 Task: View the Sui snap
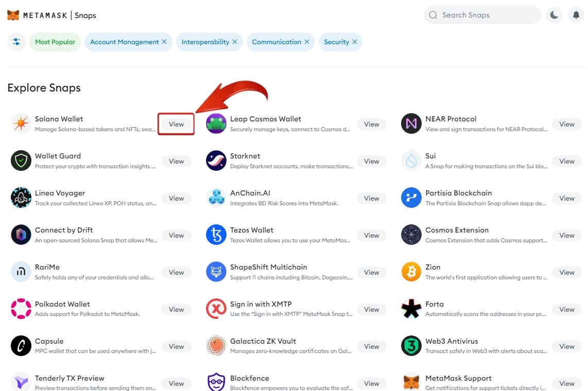[566, 161]
